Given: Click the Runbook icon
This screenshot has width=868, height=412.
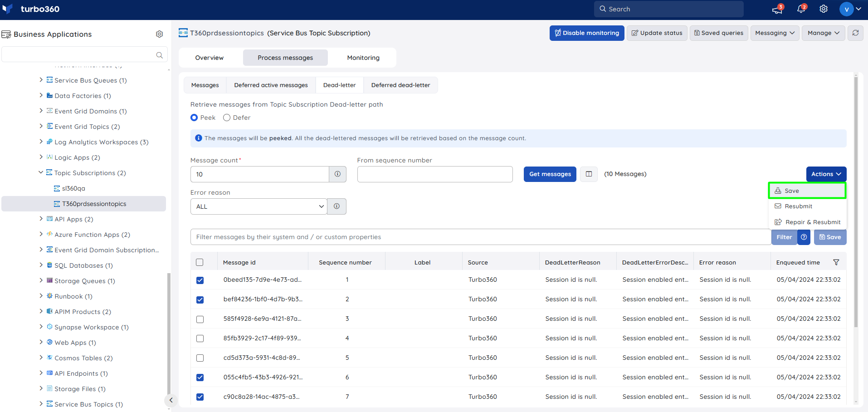Looking at the screenshot, I should [x=50, y=296].
